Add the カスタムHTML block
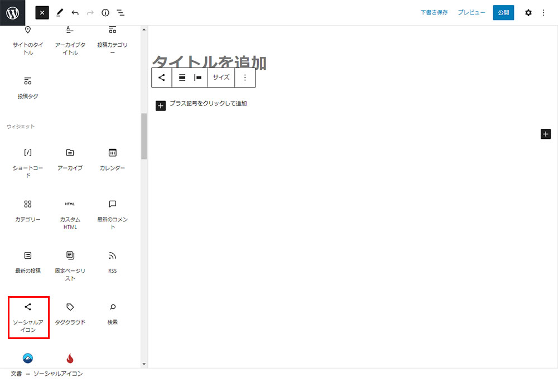The width and height of the screenshot is (558, 392). coord(70,214)
